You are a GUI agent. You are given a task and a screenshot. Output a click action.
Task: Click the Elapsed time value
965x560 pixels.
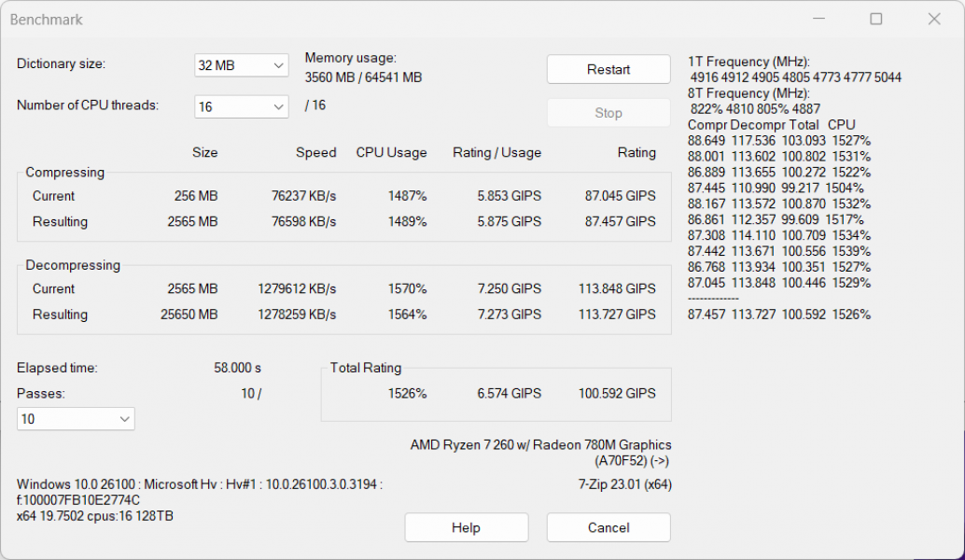coord(237,368)
